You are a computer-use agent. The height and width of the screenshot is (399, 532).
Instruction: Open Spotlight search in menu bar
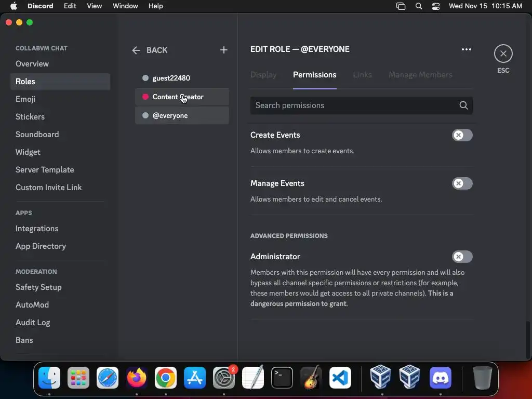click(x=419, y=6)
